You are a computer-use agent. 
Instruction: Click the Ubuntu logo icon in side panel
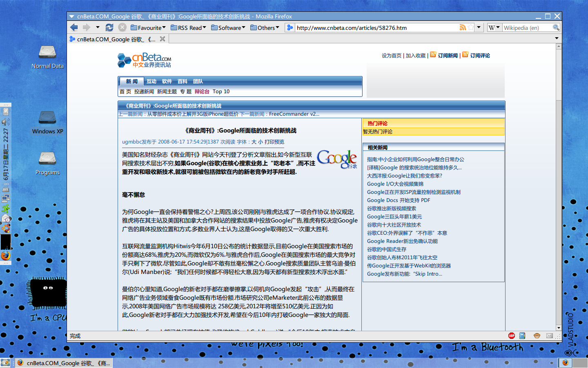[x=5, y=229]
